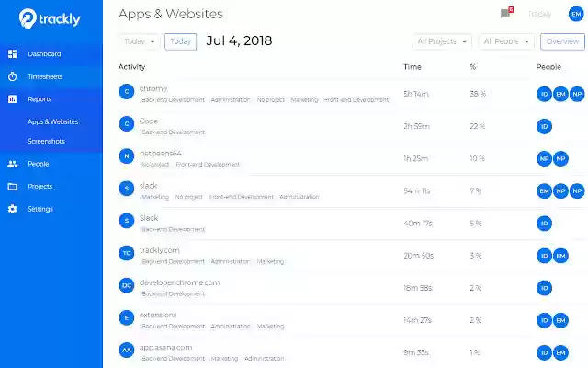Screen dimensions: 588x368
Task: Click the Administration tag under extensions
Action: click(231, 326)
